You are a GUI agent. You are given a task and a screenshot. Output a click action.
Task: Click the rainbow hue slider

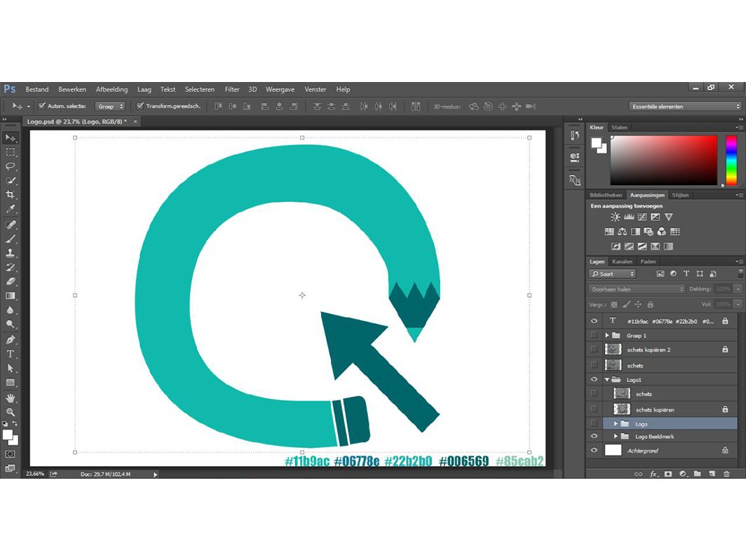pos(731,161)
